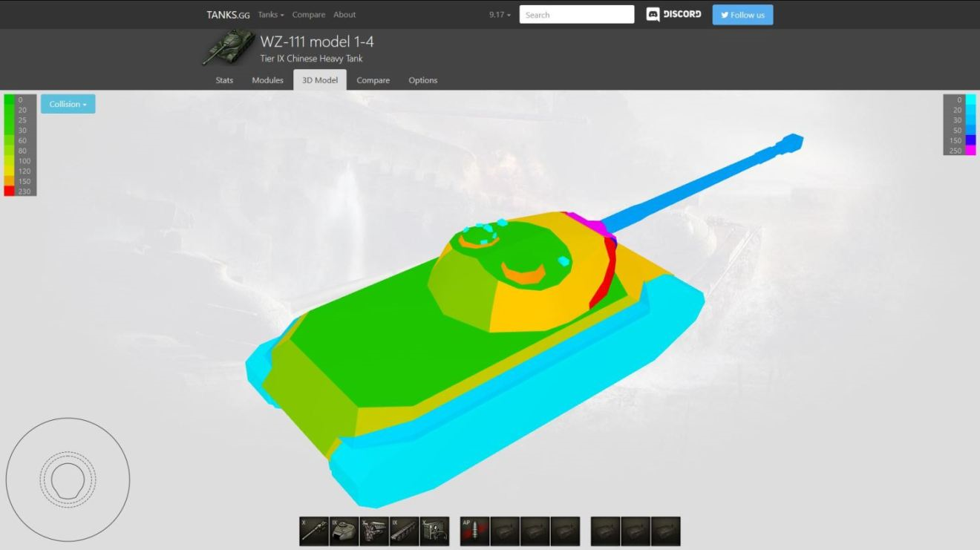Select the tier X radio module icon

point(434,531)
